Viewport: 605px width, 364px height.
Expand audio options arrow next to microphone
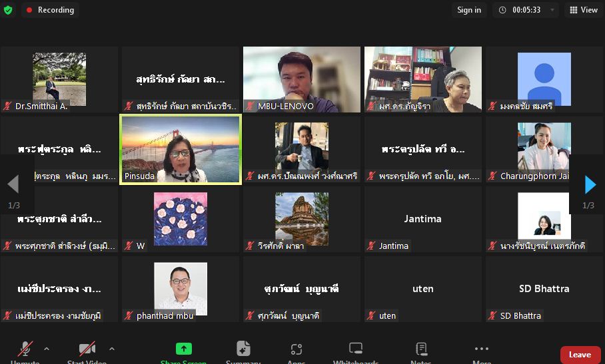(47, 349)
